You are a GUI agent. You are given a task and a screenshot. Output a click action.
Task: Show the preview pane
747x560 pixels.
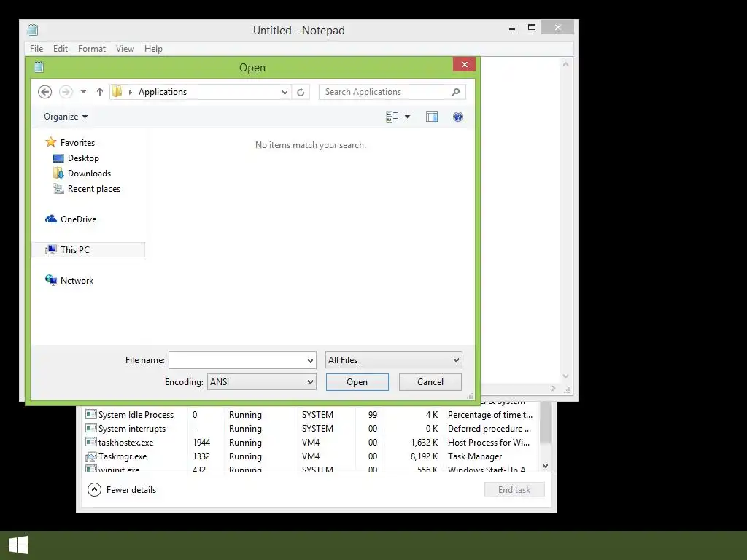click(x=432, y=117)
